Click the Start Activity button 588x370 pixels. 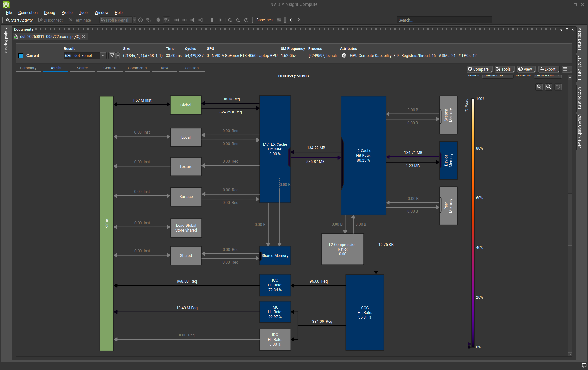pos(19,20)
